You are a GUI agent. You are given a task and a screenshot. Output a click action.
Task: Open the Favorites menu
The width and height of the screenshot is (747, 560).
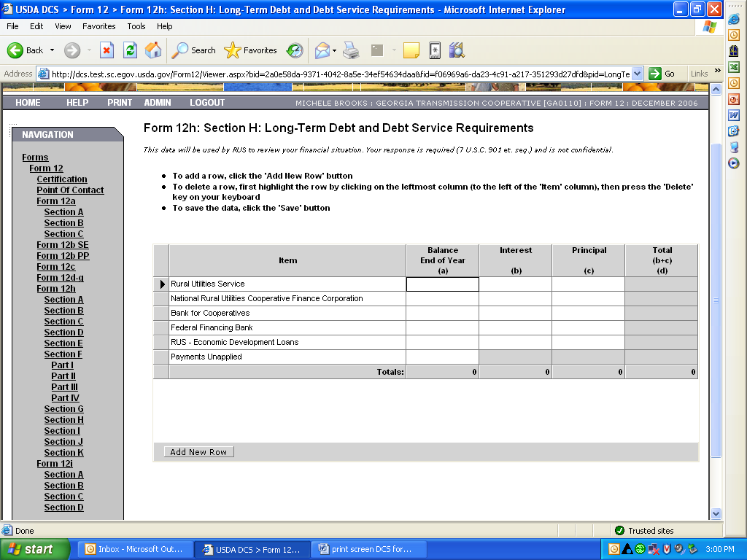(98, 26)
